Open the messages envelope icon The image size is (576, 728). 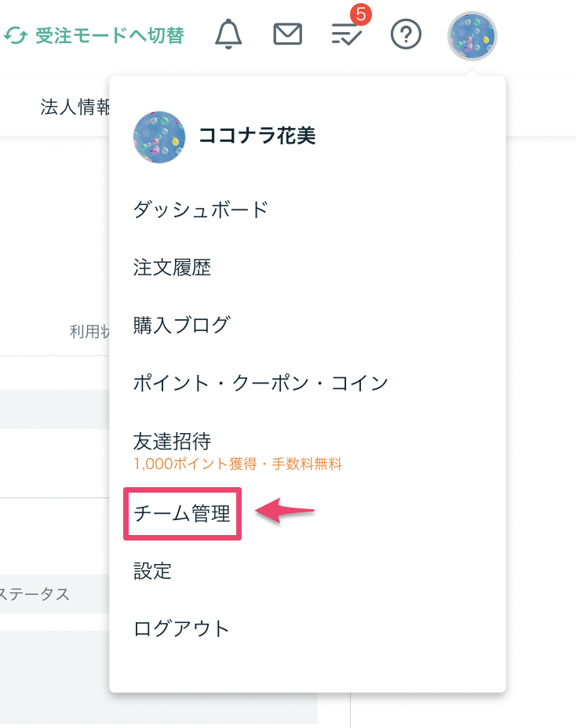pos(287,35)
